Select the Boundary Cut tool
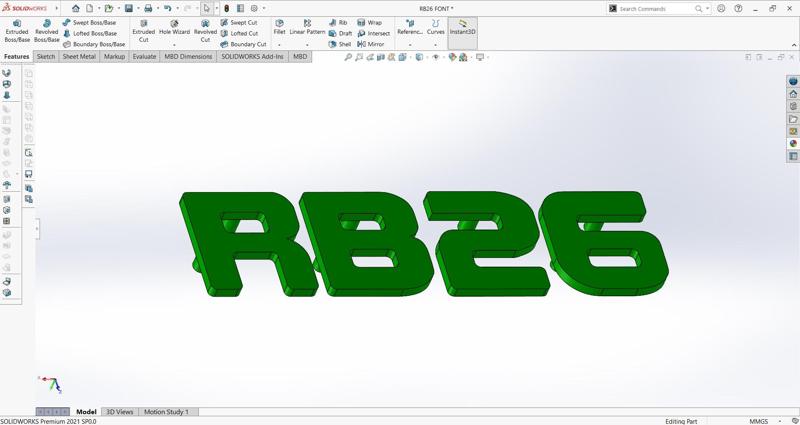The image size is (800, 425). pyautogui.click(x=243, y=44)
